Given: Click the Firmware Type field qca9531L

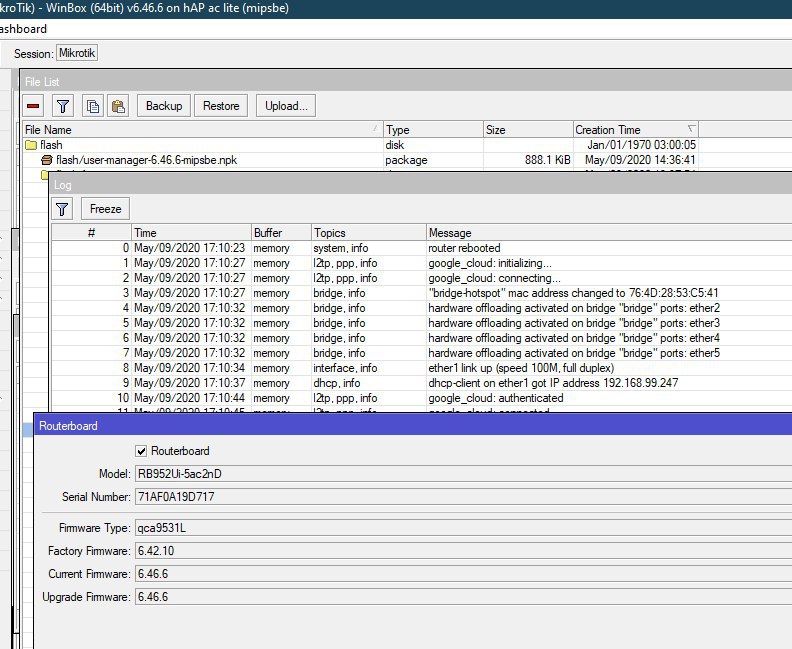Looking at the screenshot, I should 463,528.
